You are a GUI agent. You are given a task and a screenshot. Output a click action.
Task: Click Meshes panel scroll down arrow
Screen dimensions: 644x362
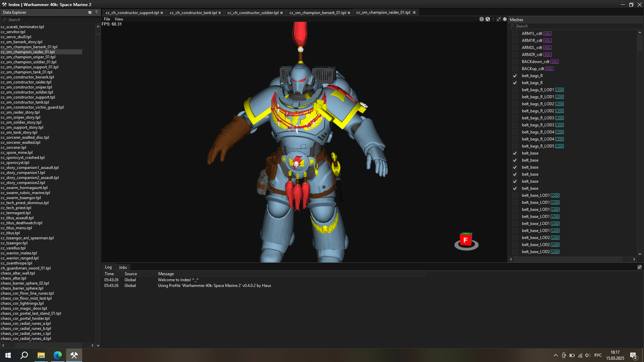pos(640,254)
